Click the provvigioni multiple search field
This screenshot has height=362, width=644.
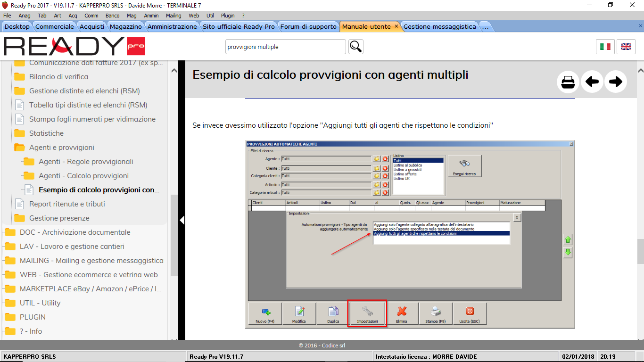(x=286, y=47)
